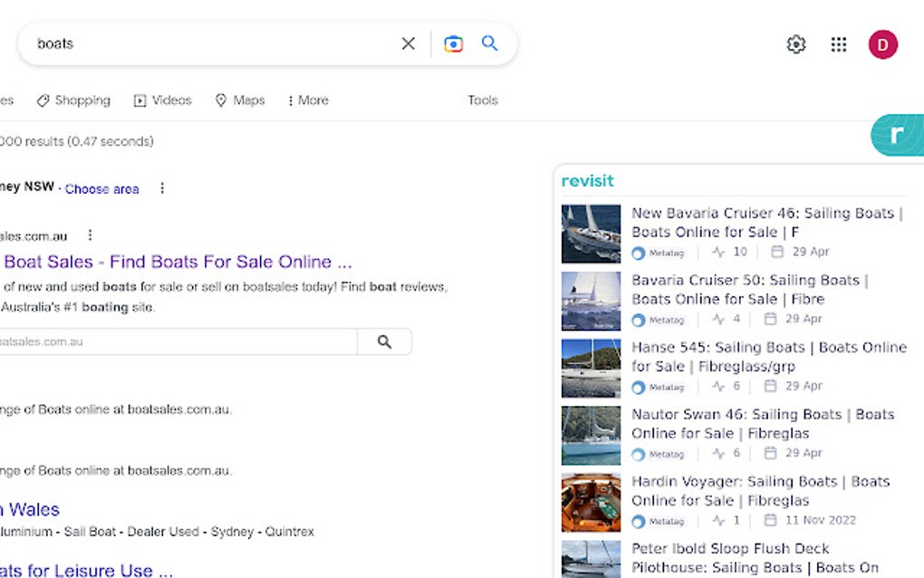924x578 pixels.
Task: Switch to the Videos tab
Action: 163,101
